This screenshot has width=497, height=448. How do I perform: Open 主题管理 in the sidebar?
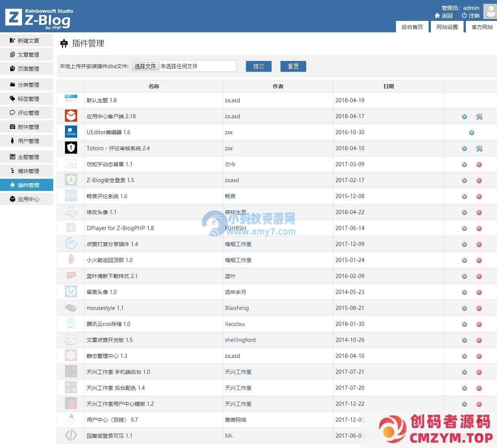pos(28,157)
